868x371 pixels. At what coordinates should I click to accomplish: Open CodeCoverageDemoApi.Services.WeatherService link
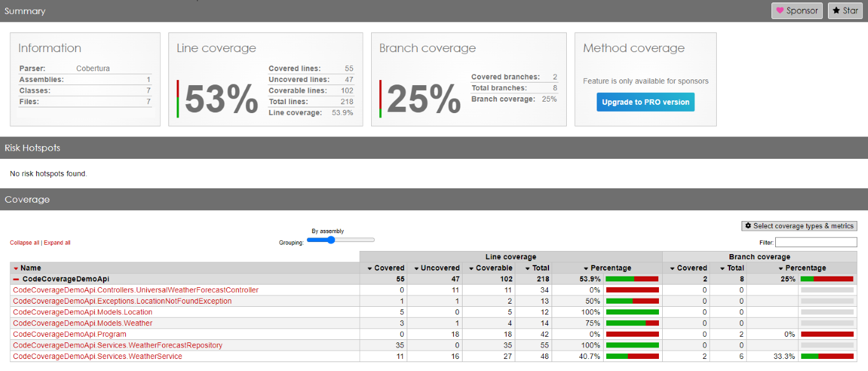pos(97,356)
